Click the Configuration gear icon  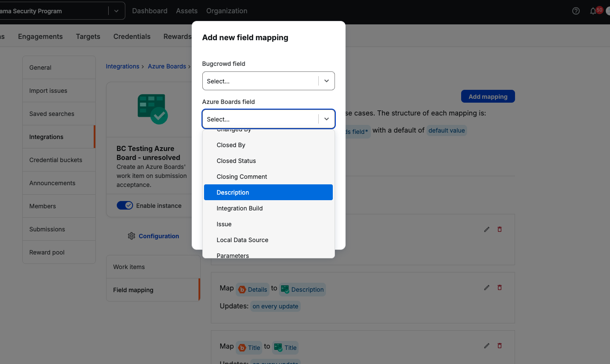[131, 236]
